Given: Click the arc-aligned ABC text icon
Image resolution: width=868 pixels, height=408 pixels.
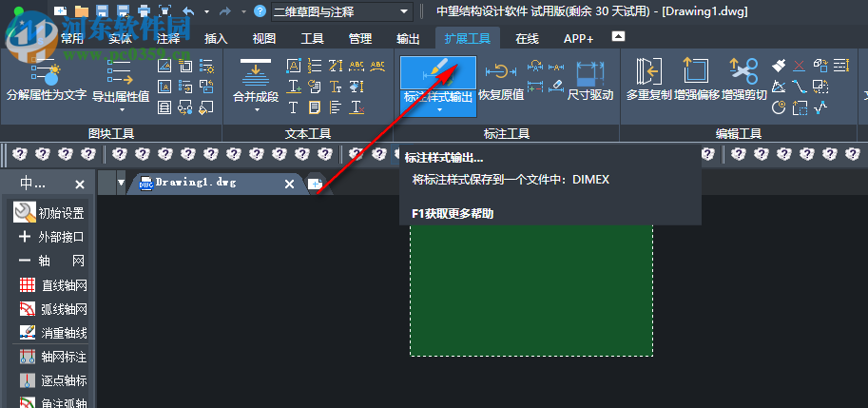Looking at the screenshot, I should pos(377,66).
